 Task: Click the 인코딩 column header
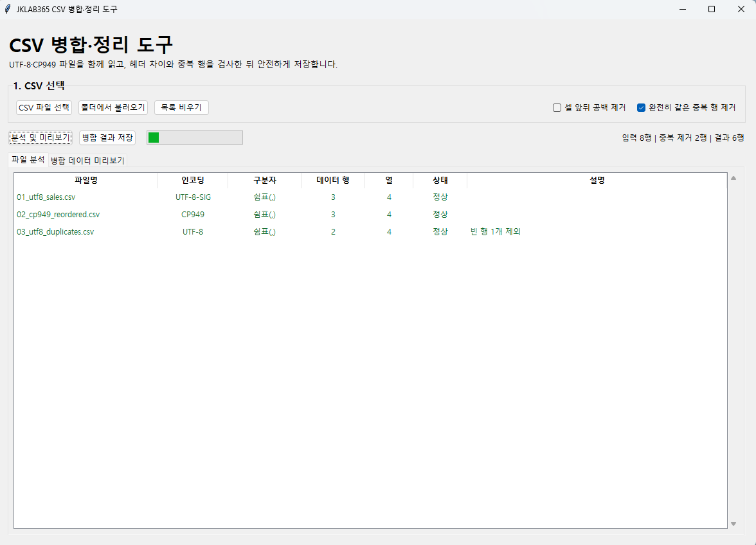click(193, 180)
